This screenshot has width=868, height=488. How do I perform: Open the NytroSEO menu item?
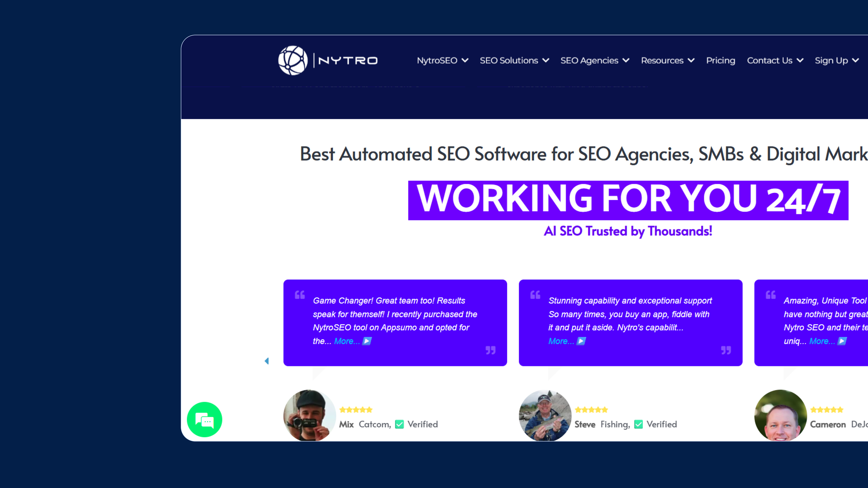tap(437, 61)
